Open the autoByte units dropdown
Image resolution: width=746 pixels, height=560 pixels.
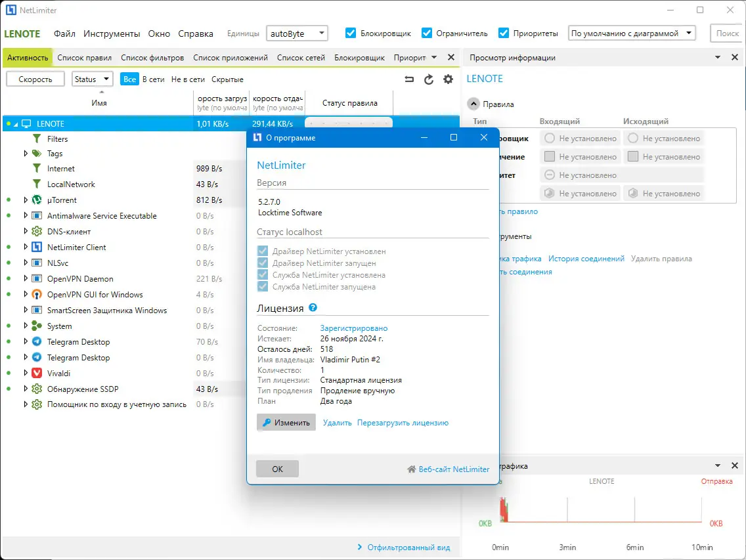[x=297, y=33]
